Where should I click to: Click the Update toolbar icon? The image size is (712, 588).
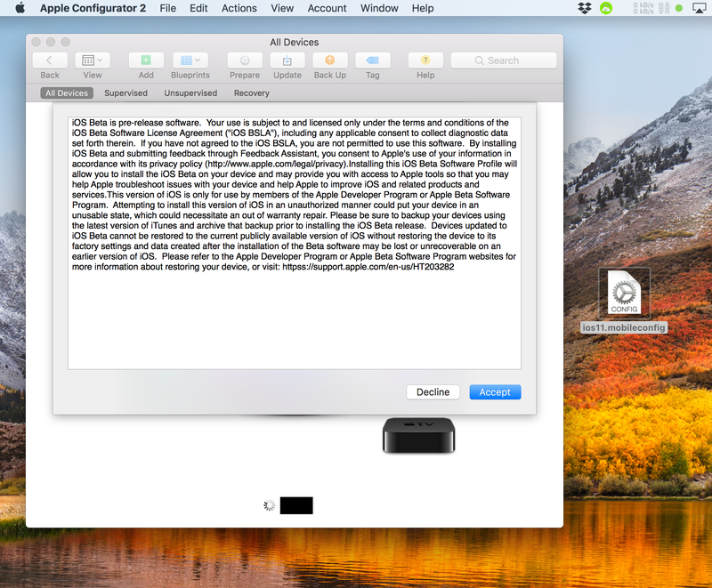(x=287, y=60)
